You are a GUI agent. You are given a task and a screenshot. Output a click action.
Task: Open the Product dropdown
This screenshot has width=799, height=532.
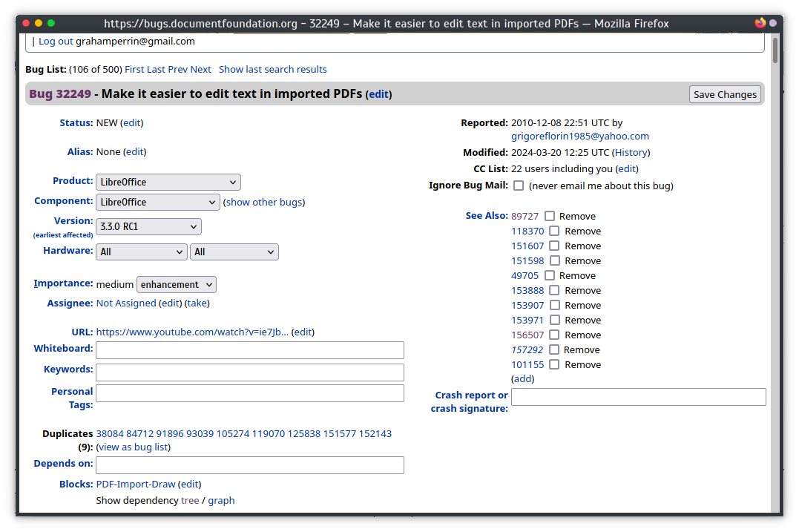[x=168, y=182]
